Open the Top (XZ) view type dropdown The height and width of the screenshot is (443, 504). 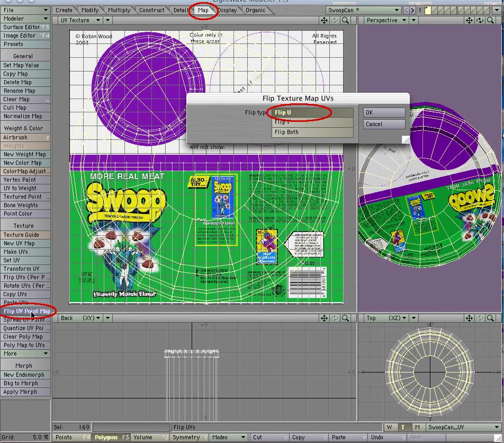[x=386, y=318]
